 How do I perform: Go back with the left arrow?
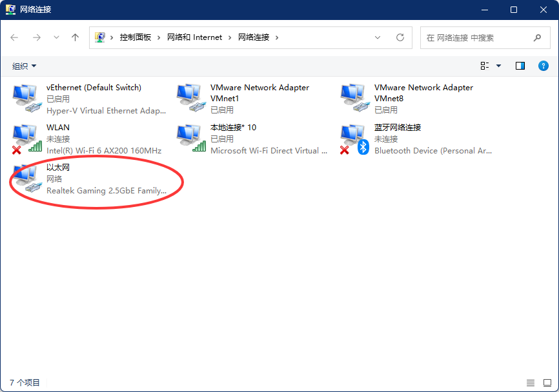pos(14,37)
